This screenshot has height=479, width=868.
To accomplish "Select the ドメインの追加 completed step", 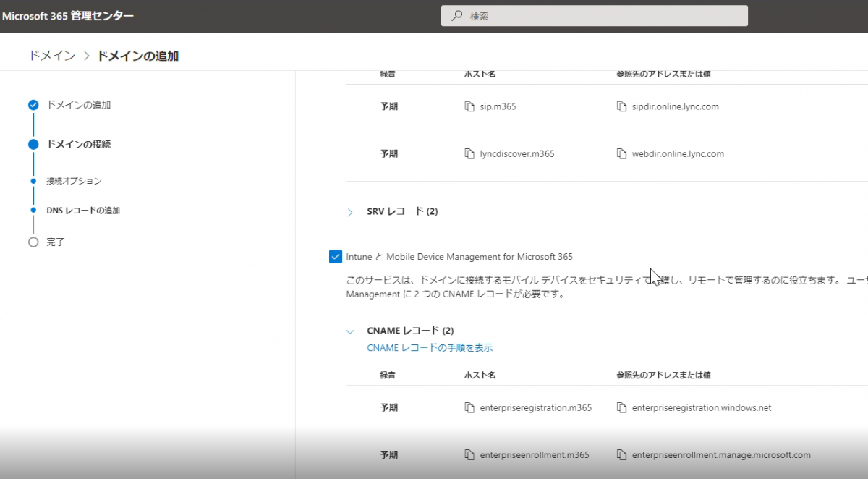I will click(78, 105).
